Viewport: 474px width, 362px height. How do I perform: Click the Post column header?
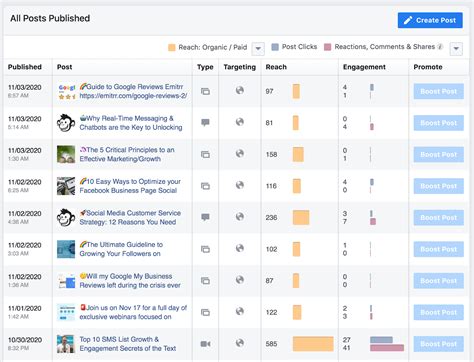pyautogui.click(x=64, y=67)
